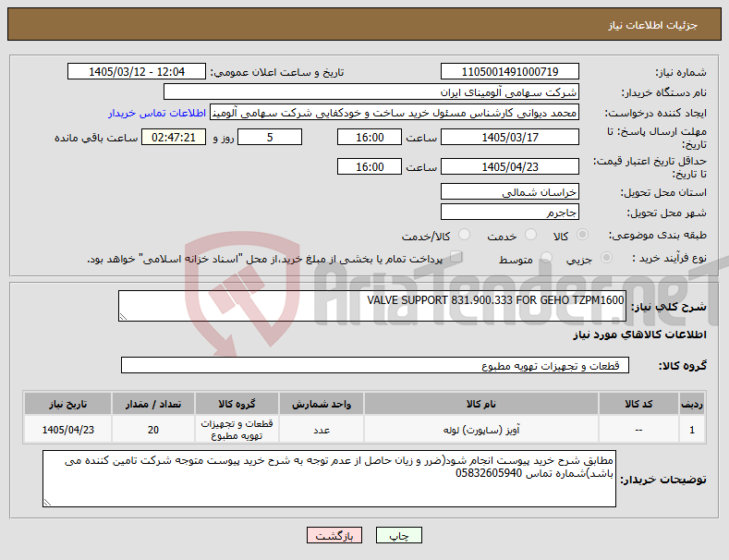The height and width of the screenshot is (560, 729).
Task: Click the goods group field قطعات و تجهیزات تهویه مطبوع
Action: point(375,366)
